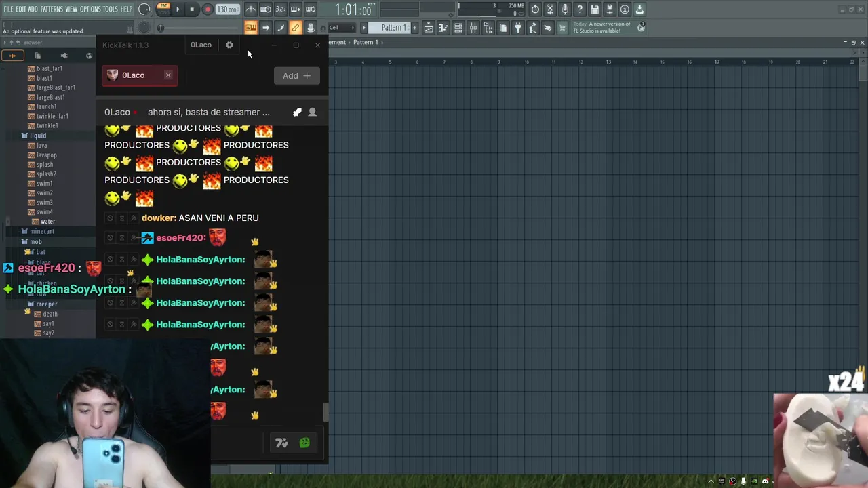This screenshot has width=868, height=488.
Task: Select the browser 'All' waveform tab
Action: [12, 56]
